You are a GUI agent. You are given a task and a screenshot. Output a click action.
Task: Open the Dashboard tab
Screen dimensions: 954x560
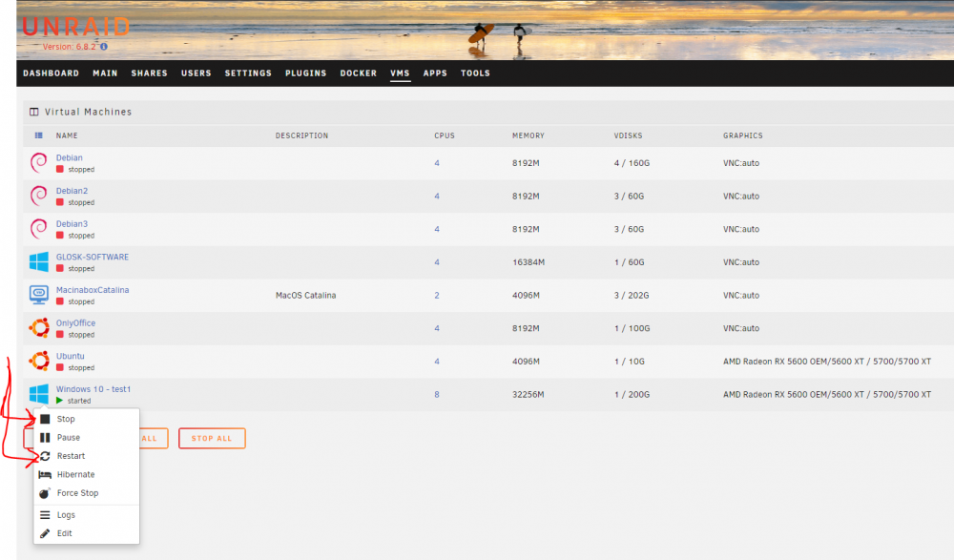coord(52,73)
